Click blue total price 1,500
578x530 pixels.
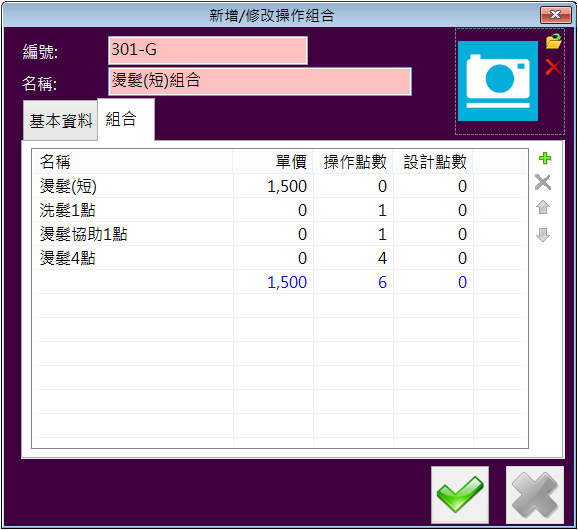287,282
